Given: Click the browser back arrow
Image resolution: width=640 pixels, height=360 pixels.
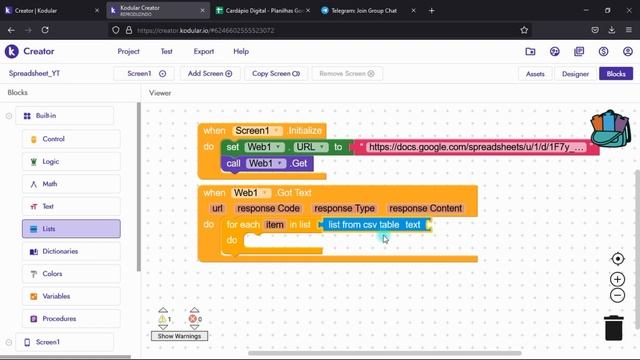Looking at the screenshot, I should 11,30.
